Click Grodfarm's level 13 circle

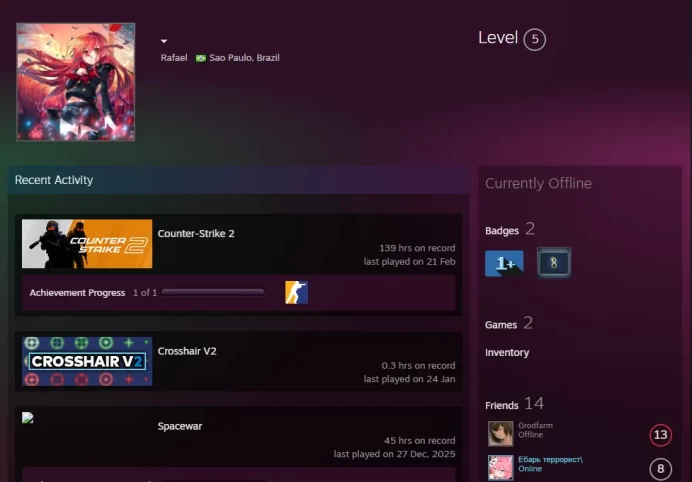[661, 435]
